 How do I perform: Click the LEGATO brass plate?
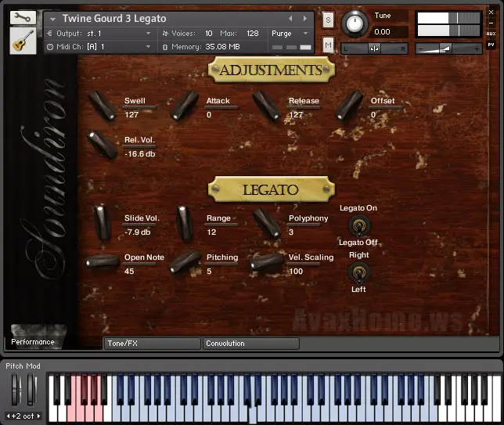(x=272, y=189)
